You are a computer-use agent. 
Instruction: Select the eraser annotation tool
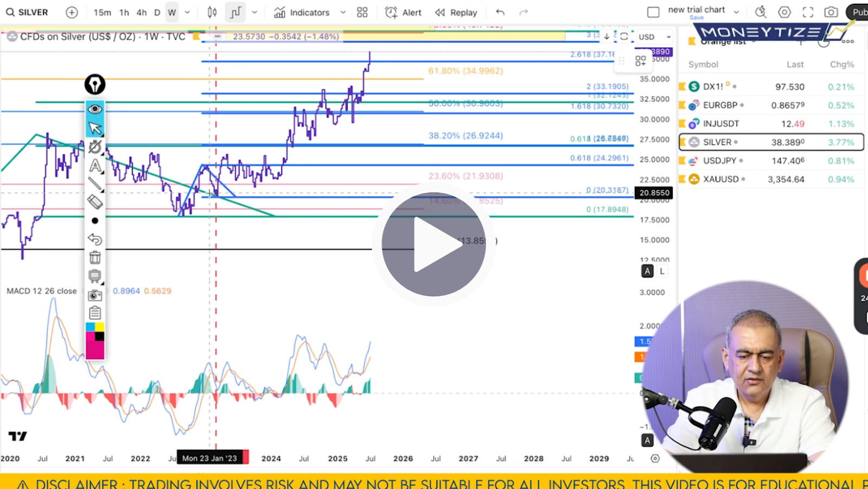coord(95,202)
